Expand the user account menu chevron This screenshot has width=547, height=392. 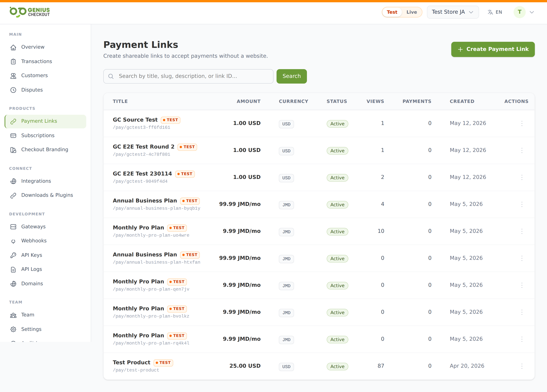(x=532, y=12)
